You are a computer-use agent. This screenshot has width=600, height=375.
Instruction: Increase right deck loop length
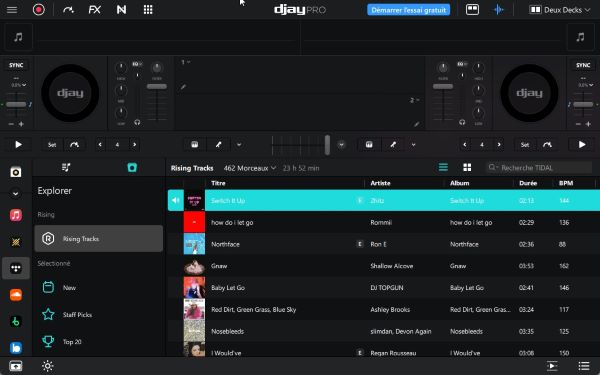point(499,145)
